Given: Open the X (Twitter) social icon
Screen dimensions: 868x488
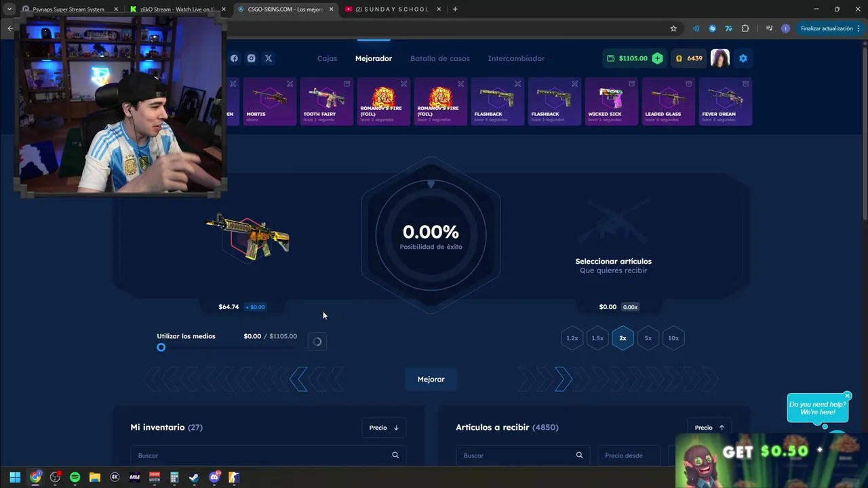Looking at the screenshot, I should pos(269,58).
